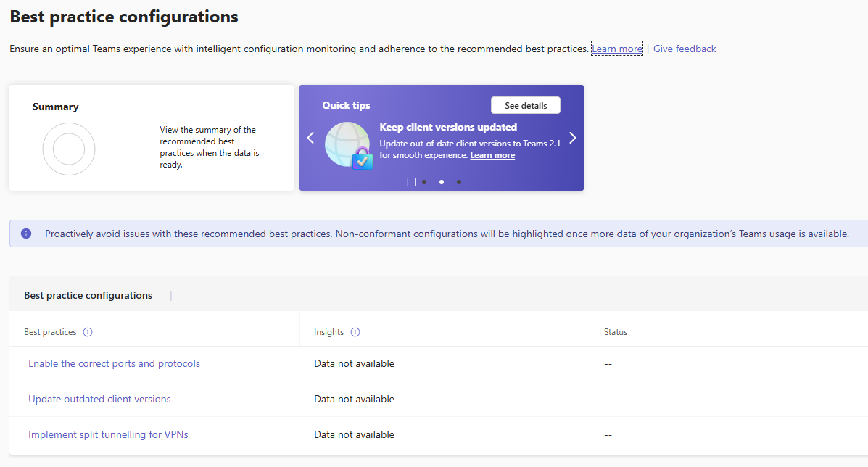Click the info icon next to Best practices
868x467 pixels.
[x=87, y=332]
